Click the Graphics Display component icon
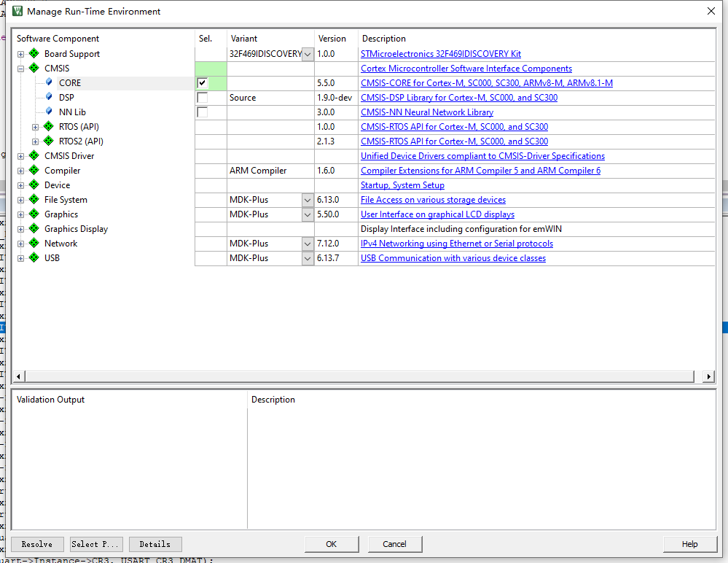Screen dimensions: 728x563 34,228
